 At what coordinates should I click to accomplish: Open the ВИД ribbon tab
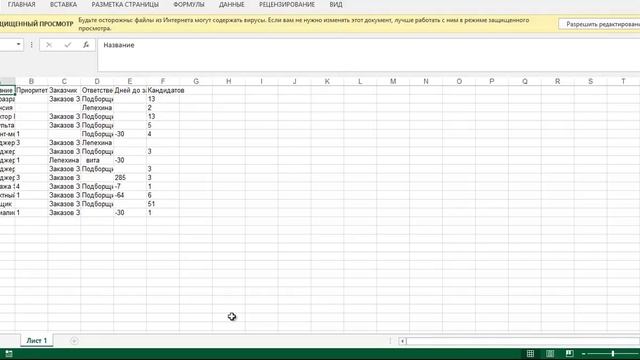coord(336,4)
